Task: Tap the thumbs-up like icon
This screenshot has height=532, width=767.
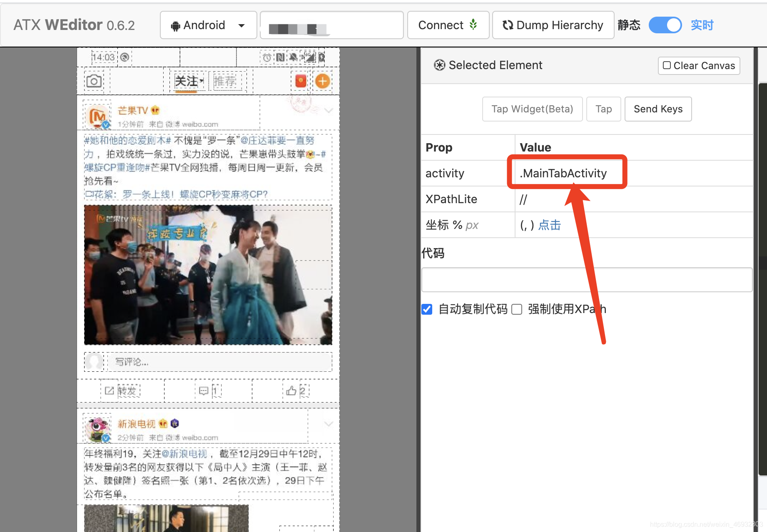Action: (x=291, y=390)
